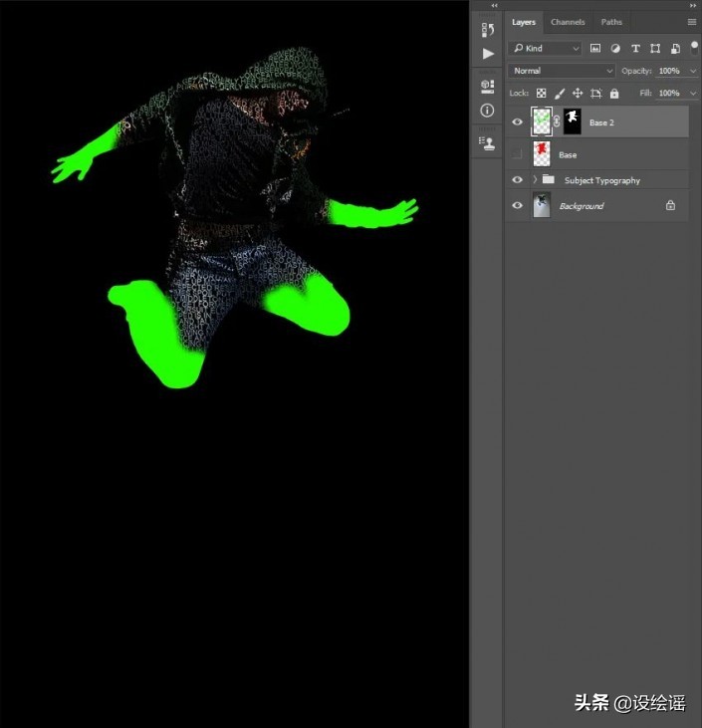Open the Properties panel icon
The image size is (702, 728).
[x=487, y=87]
